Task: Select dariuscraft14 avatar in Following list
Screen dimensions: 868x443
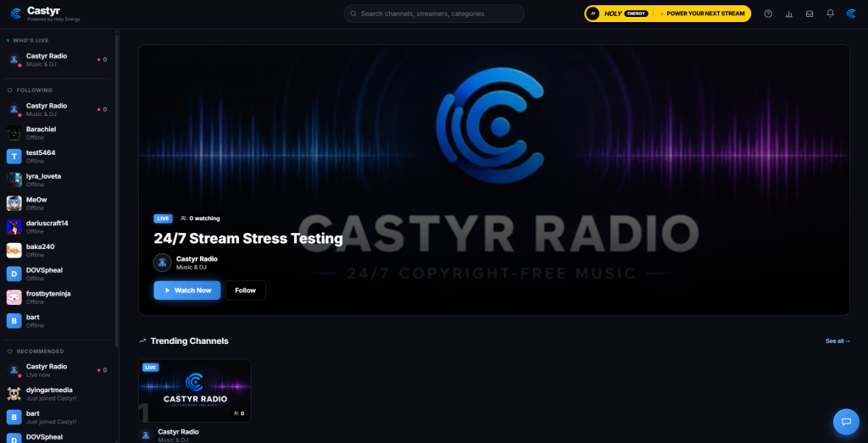Action: coord(14,227)
